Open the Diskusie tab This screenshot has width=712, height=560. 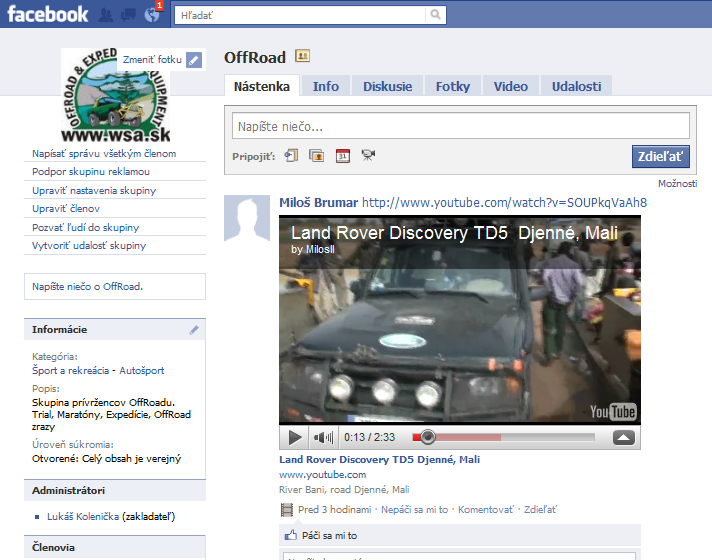[387, 86]
